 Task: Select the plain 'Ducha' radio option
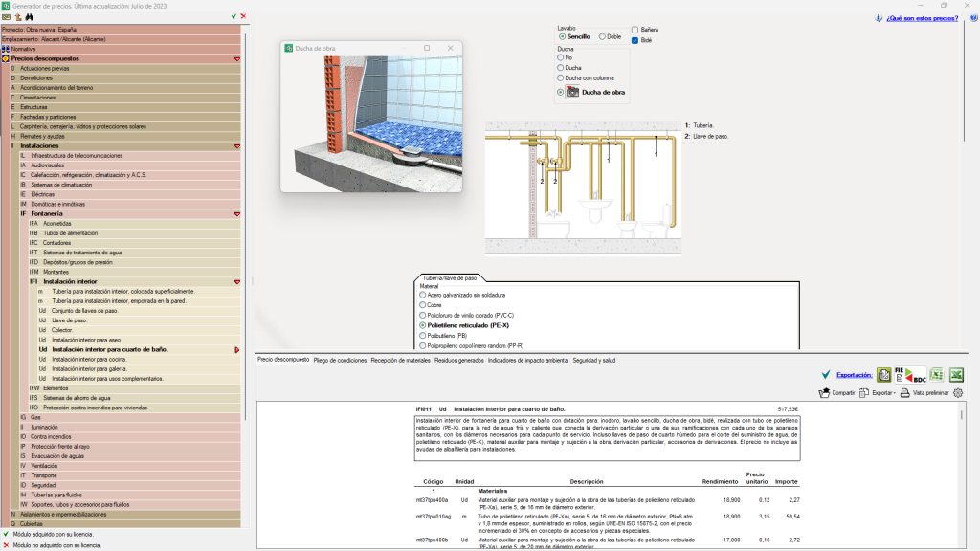pyautogui.click(x=561, y=68)
